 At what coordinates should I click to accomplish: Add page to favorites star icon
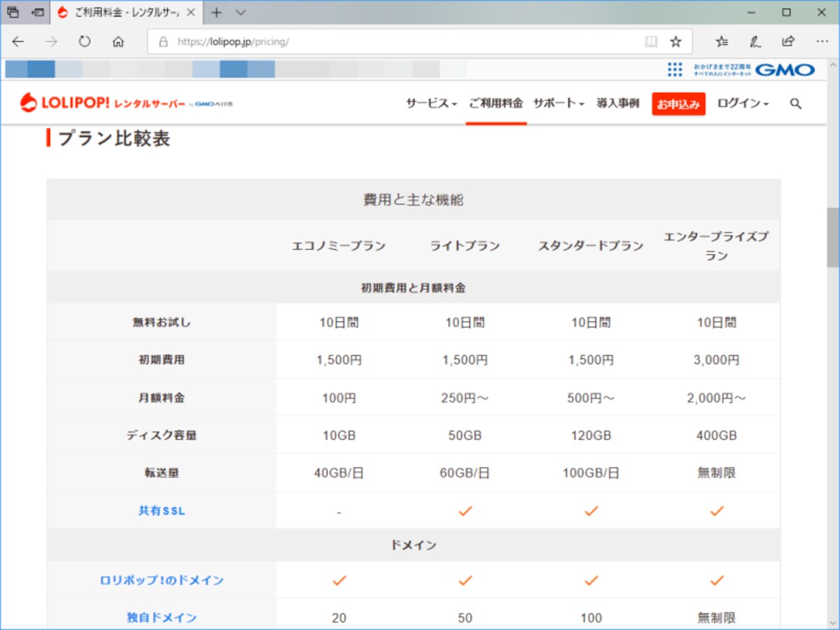point(675,42)
